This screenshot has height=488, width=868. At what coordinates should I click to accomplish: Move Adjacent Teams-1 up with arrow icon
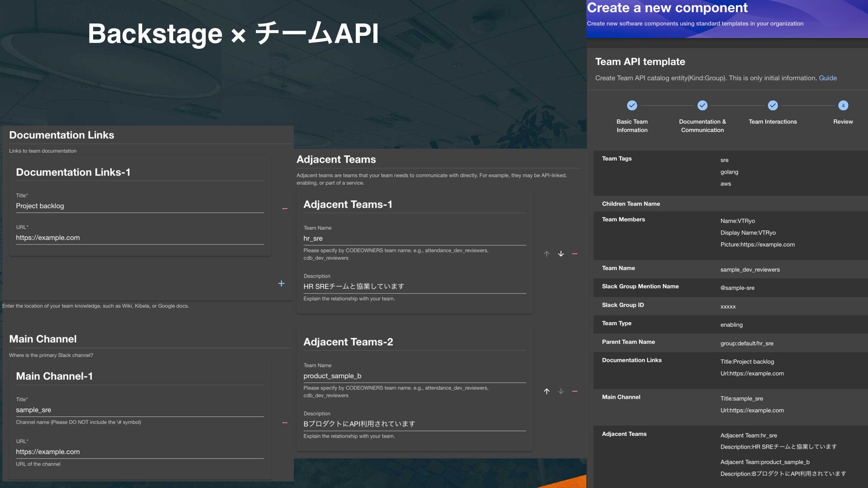point(547,254)
